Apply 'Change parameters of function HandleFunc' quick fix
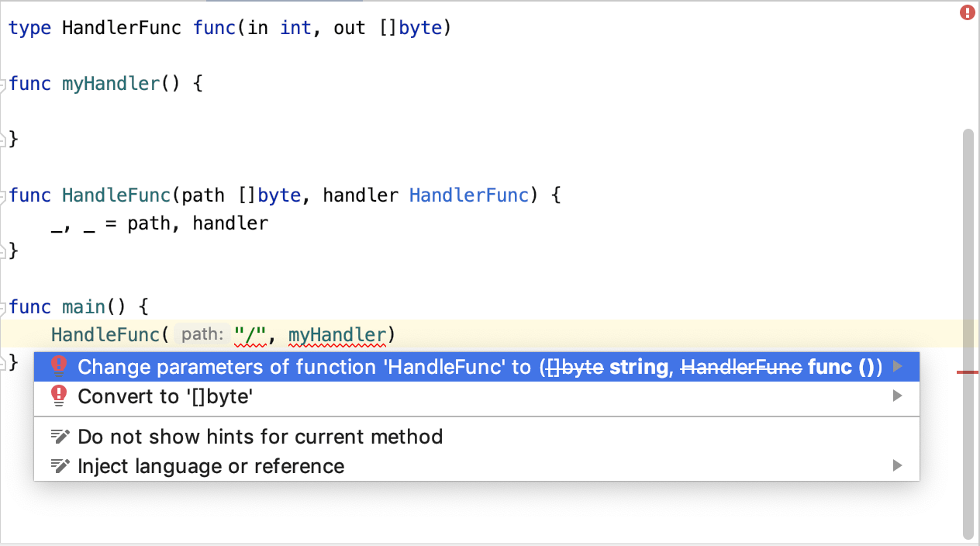The height and width of the screenshot is (546, 980). tap(310, 366)
